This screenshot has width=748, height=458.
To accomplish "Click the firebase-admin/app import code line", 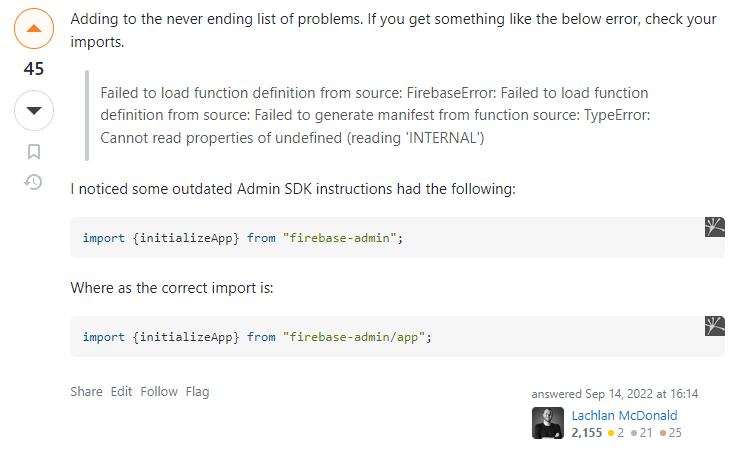I will (257, 337).
